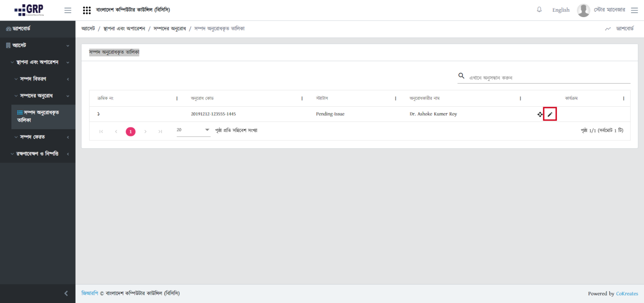644x303 pixels.
Task: Toggle the hamburger menu beside the GRP logo
Action: pos(68,10)
